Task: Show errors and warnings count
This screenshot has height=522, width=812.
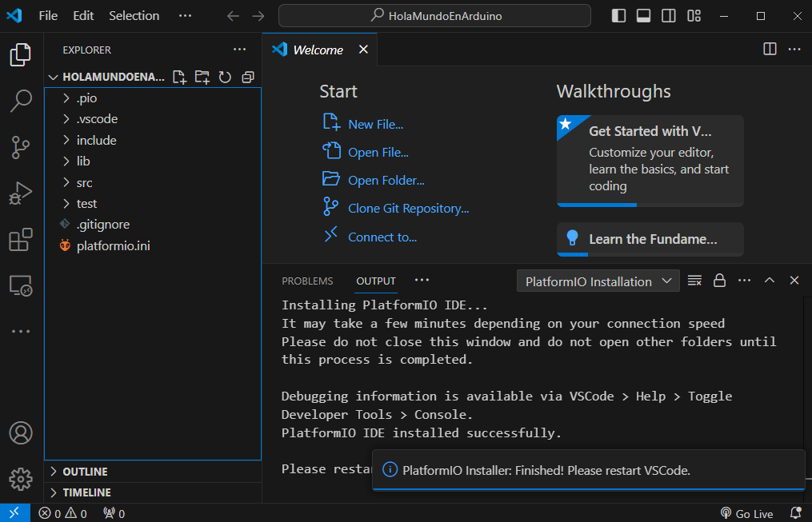Action: click(62, 513)
